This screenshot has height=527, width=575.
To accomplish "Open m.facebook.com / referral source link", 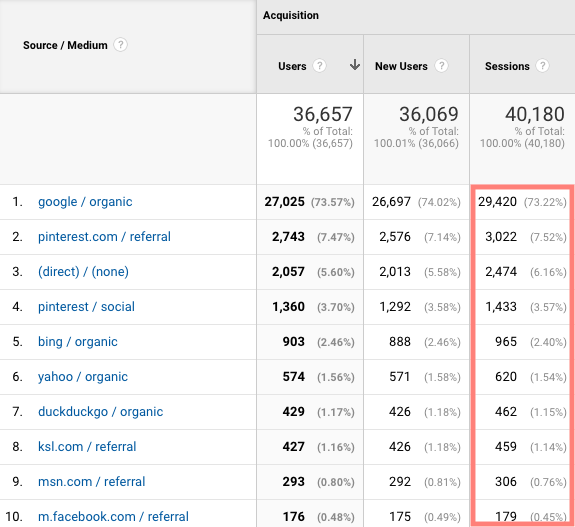I will pos(113,517).
